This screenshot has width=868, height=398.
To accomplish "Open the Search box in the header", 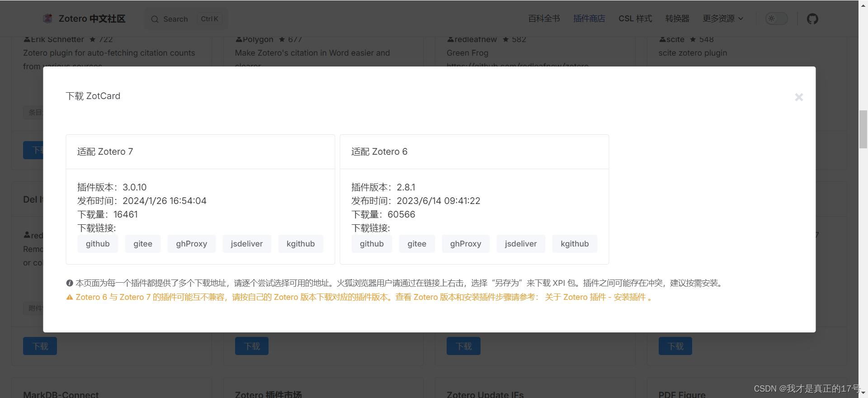I will coord(186,19).
